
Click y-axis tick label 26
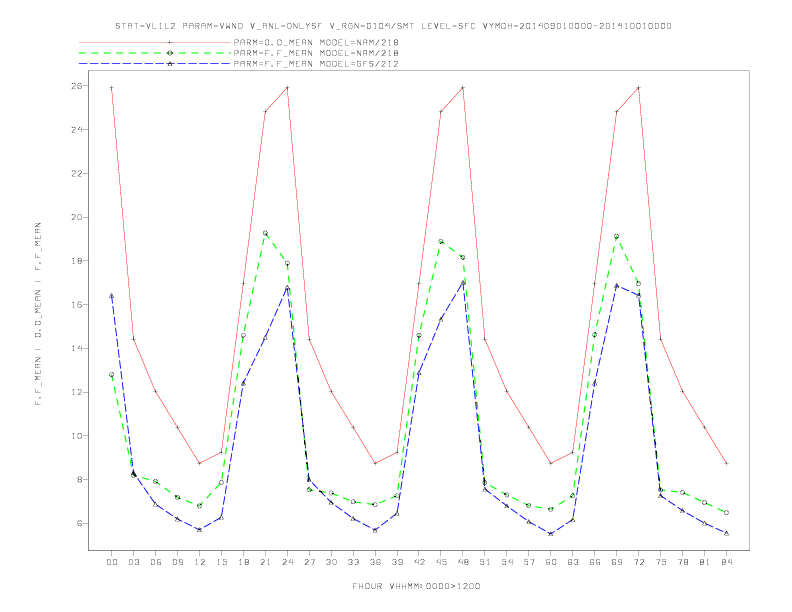(76, 86)
